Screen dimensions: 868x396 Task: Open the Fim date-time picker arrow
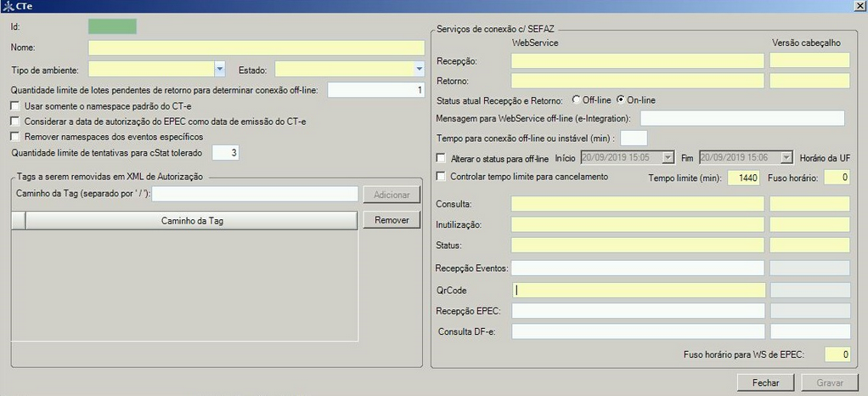(787, 158)
